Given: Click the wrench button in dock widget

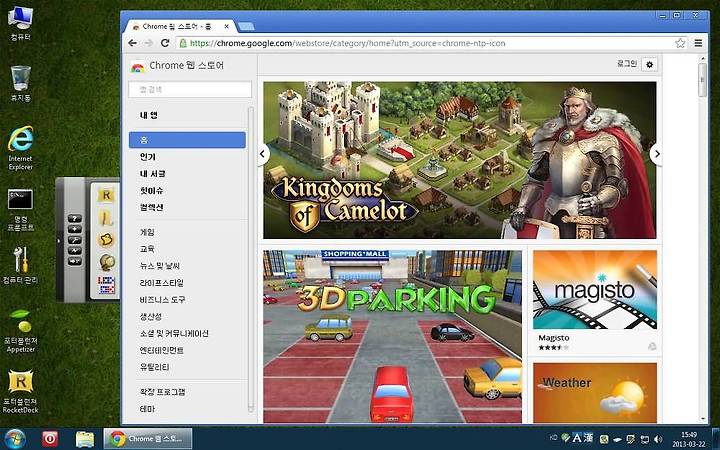Looking at the screenshot, I should 74,240.
